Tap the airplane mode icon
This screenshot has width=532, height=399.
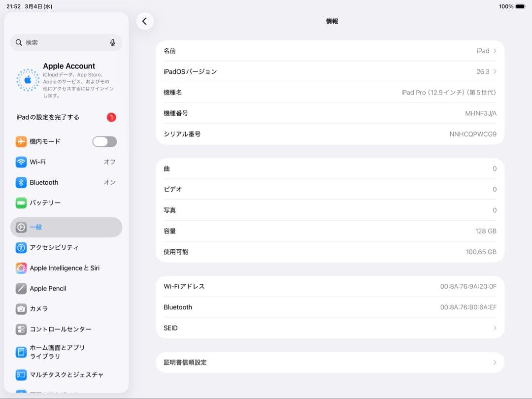coord(21,141)
